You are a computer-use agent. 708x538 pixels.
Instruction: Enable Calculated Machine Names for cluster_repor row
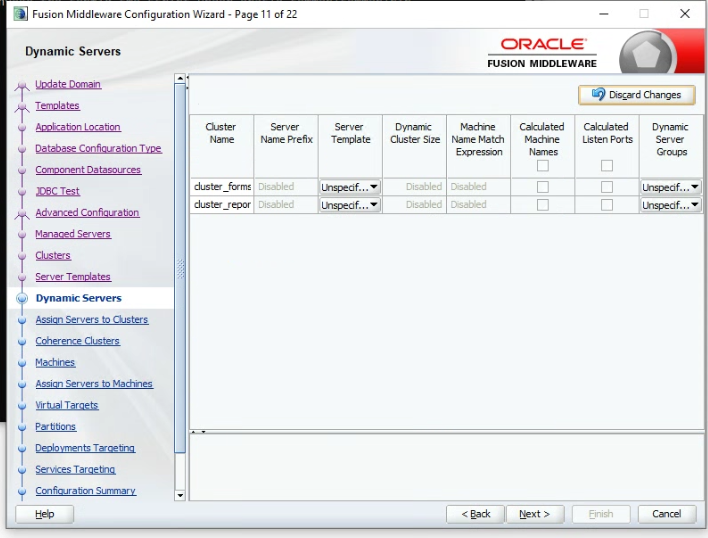click(x=543, y=205)
